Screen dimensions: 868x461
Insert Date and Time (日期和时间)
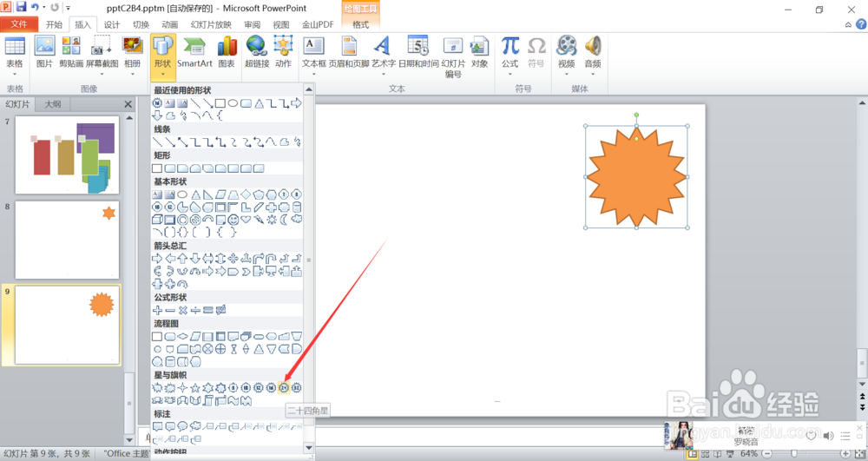click(418, 52)
